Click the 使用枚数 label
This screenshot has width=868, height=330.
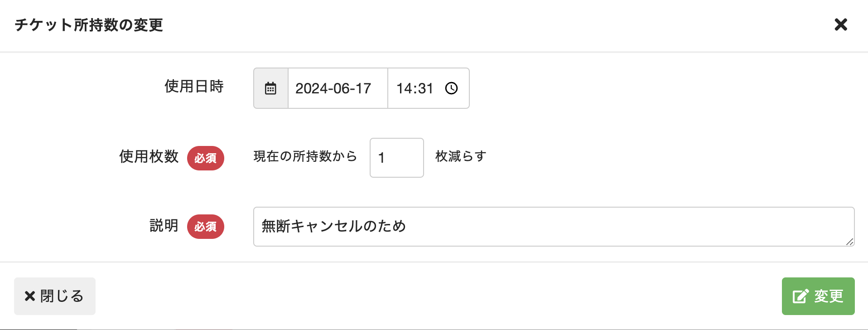(149, 156)
